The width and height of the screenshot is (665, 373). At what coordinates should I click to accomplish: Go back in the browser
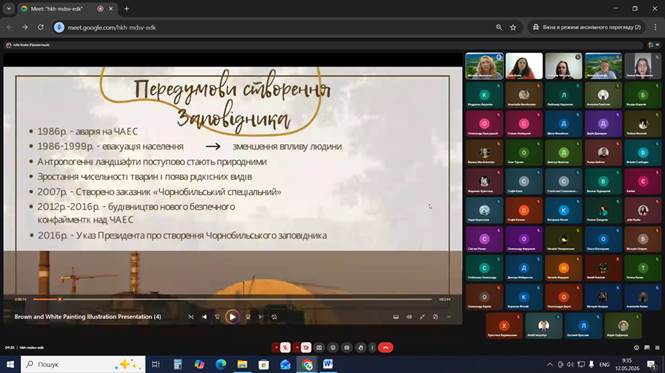10,27
